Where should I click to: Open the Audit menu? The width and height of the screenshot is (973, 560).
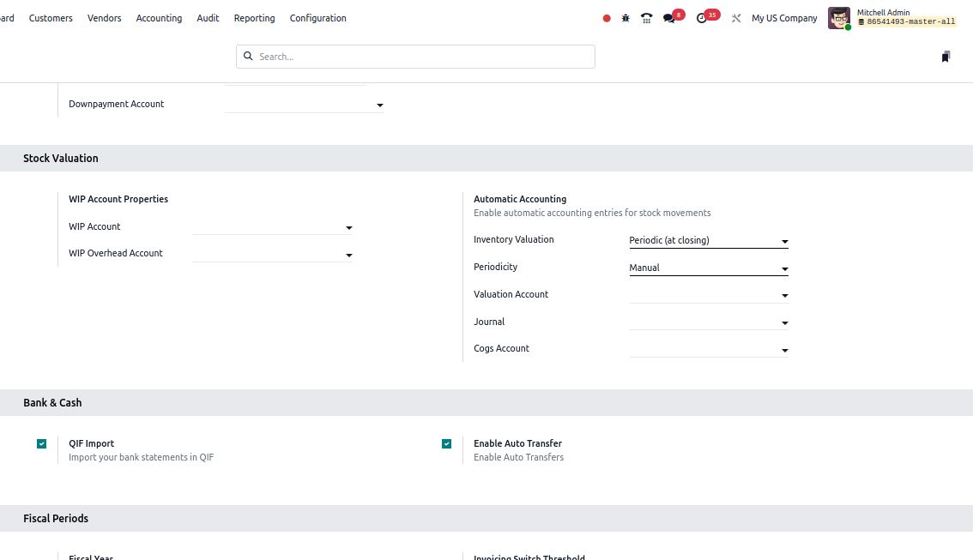208,19
